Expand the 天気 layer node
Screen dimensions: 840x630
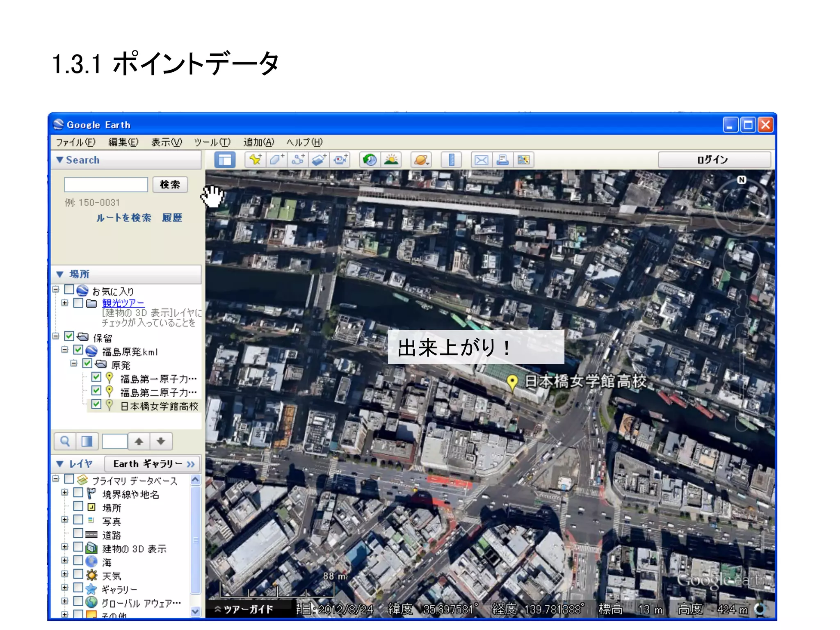pos(64,574)
